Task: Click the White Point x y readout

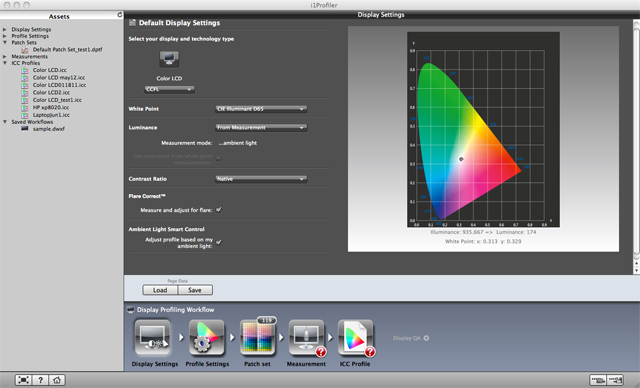Action: tap(483, 242)
